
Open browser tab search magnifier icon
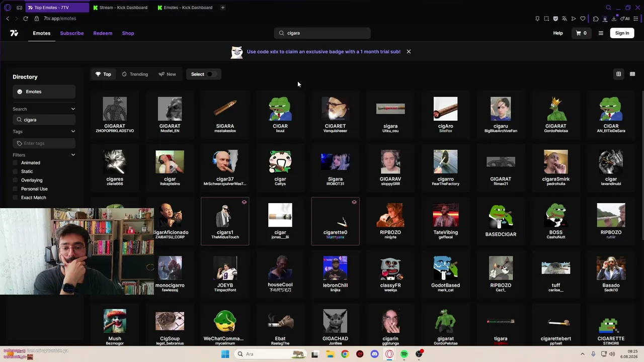tap(608, 8)
